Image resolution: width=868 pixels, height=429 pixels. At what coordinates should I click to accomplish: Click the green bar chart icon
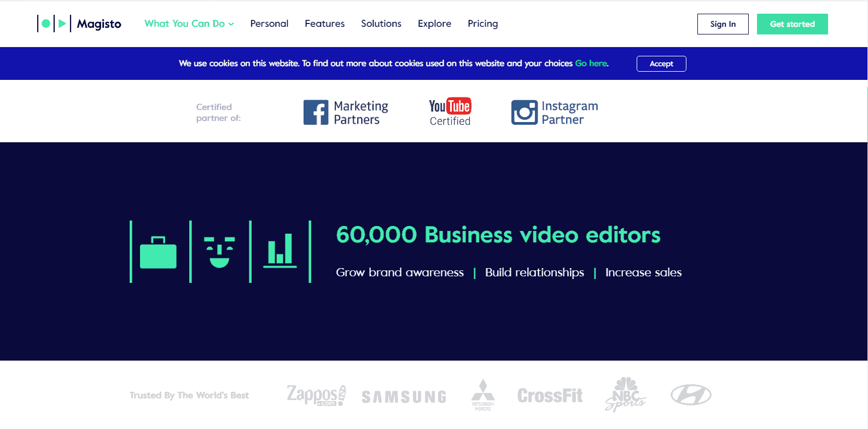point(279,251)
